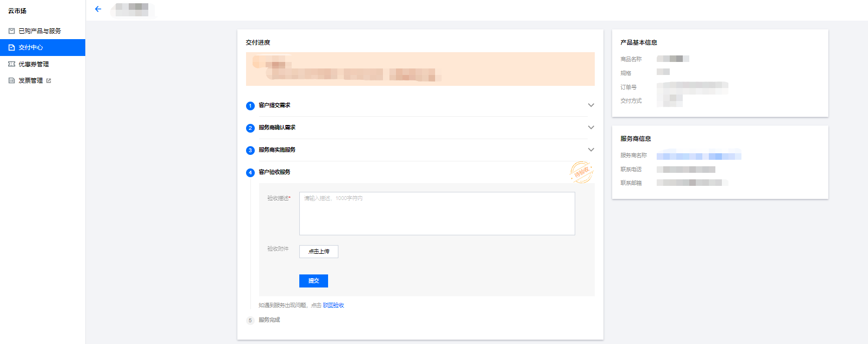Screen dimensions: 868x344
Task: Click step 3 number badge
Action: 250,151
